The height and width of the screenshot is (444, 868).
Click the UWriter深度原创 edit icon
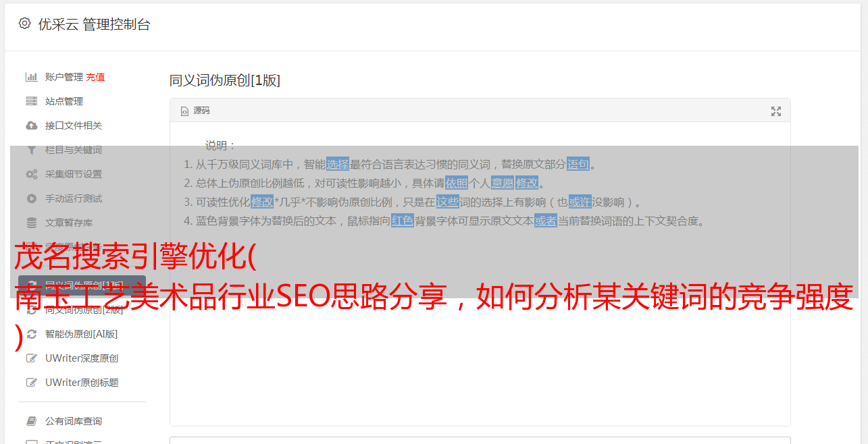pos(31,358)
